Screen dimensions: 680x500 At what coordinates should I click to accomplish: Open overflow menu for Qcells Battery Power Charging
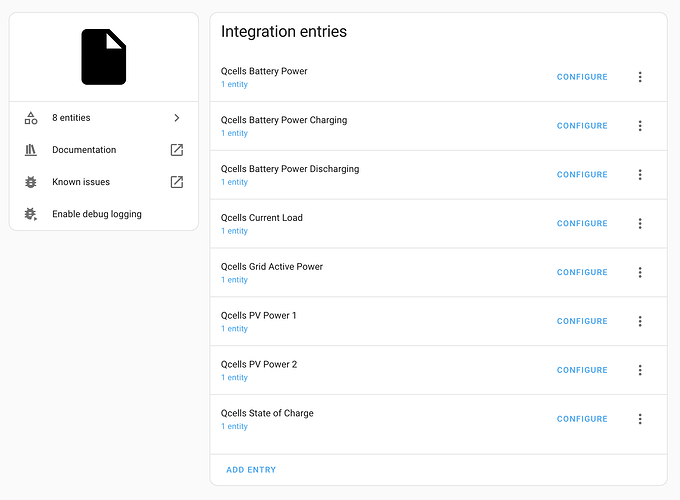point(640,126)
